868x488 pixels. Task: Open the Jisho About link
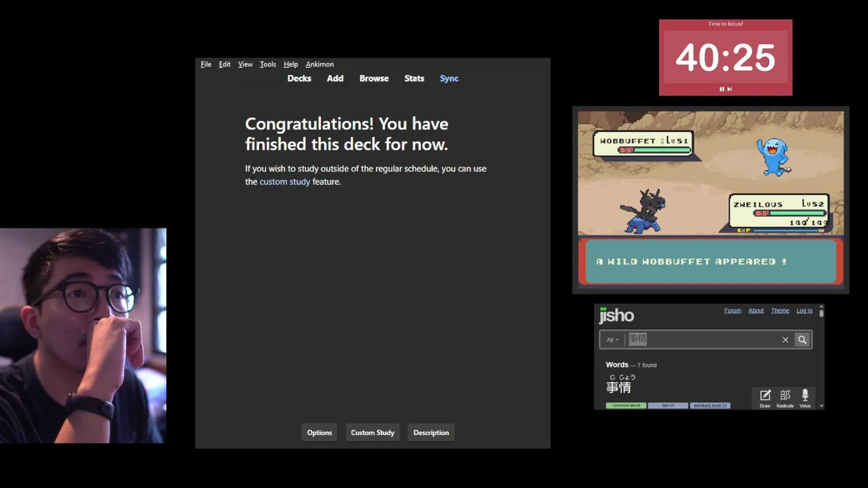pos(756,310)
